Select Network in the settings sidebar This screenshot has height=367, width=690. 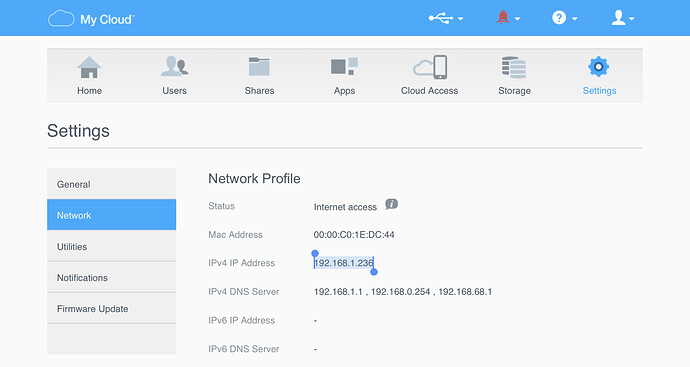[111, 215]
